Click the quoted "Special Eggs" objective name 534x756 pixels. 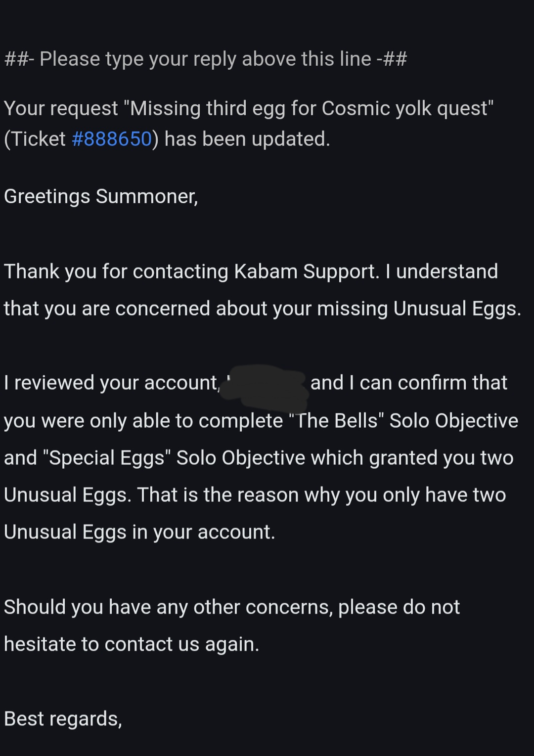[107, 458]
